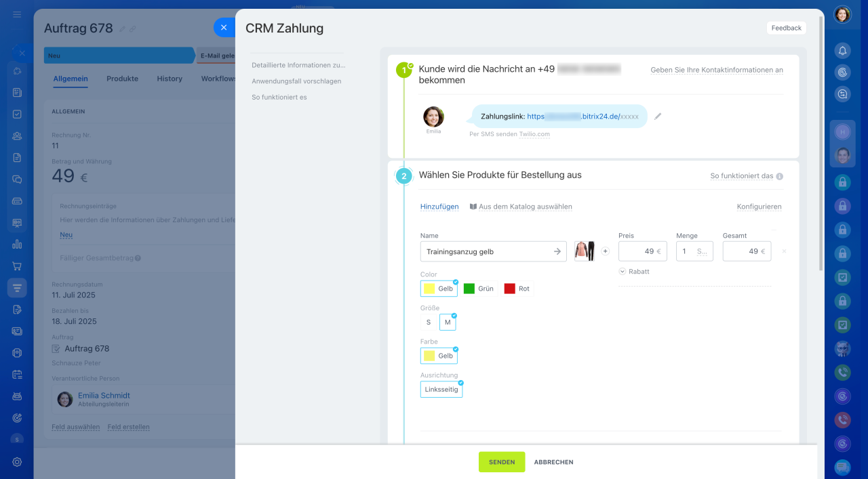Click the red phone icon in right panel
868x479 pixels.
(842, 419)
